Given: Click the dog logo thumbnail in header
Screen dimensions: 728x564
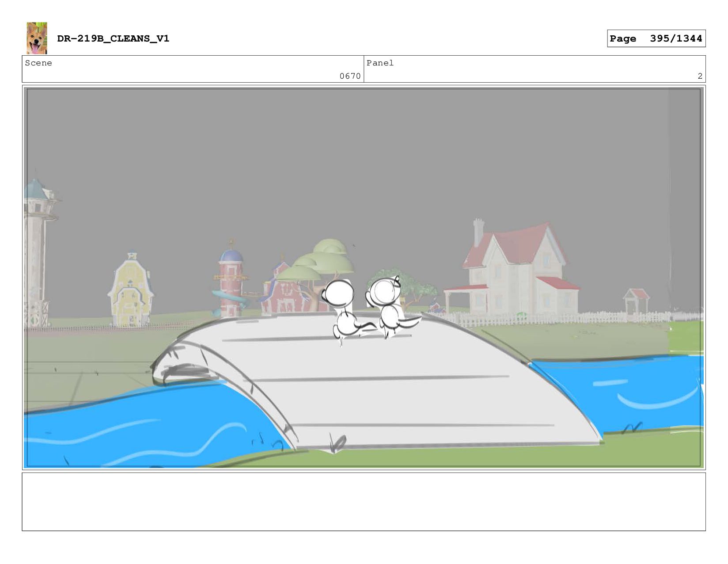Looking at the screenshot, I should click(x=37, y=38).
